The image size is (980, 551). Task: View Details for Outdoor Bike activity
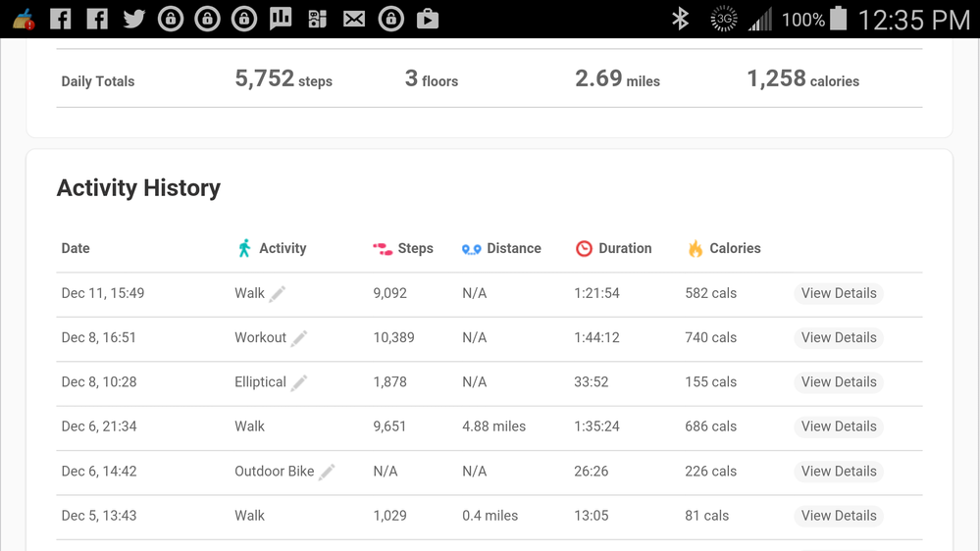tap(839, 471)
